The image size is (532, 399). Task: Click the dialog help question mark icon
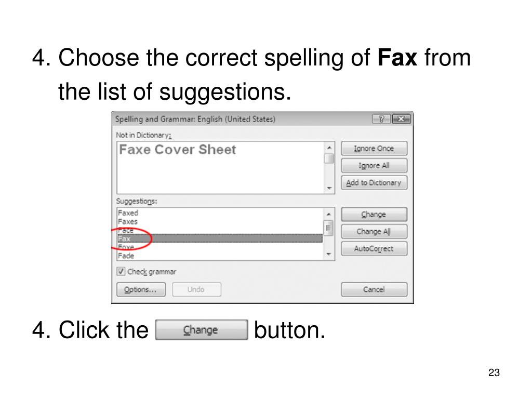381,119
